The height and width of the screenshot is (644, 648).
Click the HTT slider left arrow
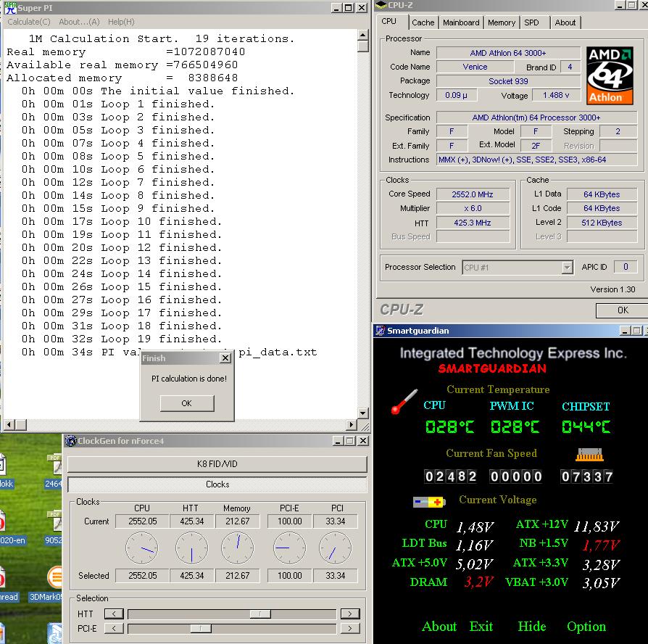click(x=114, y=614)
